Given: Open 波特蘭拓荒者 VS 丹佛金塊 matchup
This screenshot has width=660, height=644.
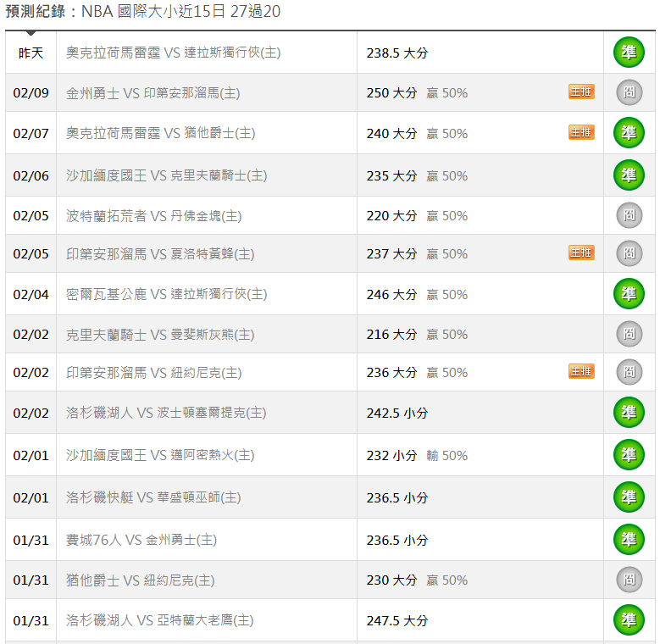Looking at the screenshot, I should (x=153, y=216).
